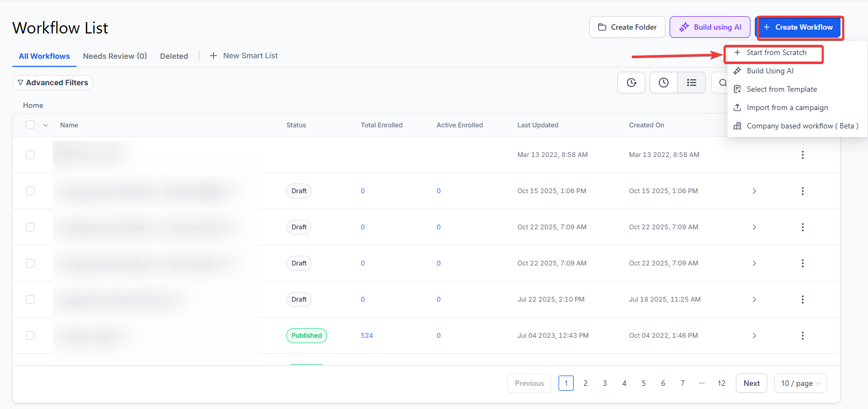The image size is (868, 409).
Task: Switch to the bulleted list view icon
Action: tap(691, 83)
